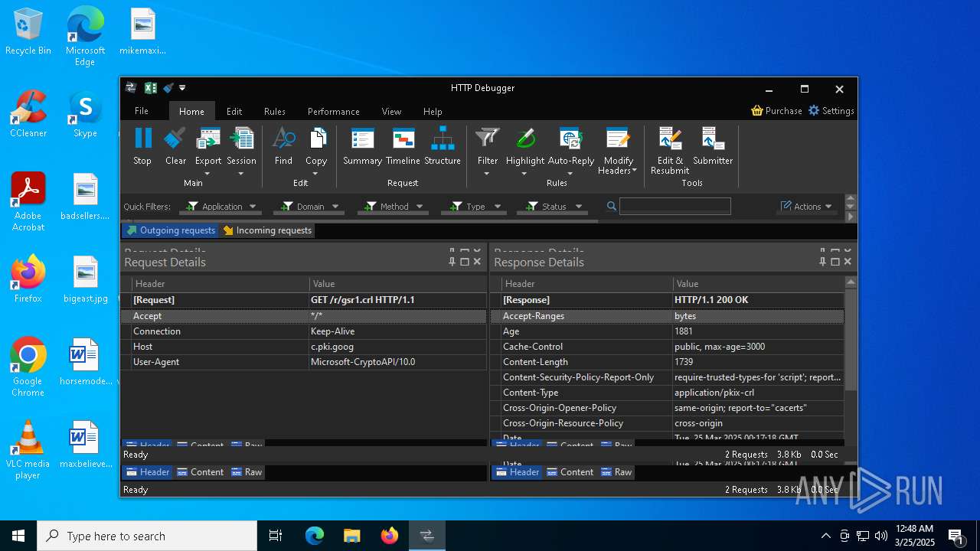This screenshot has height=551, width=980.
Task: Close the Response Details panel
Action: [x=848, y=262]
